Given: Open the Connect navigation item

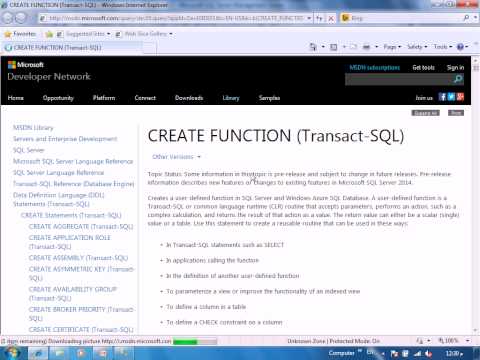Looking at the screenshot, I should pos(145,98).
